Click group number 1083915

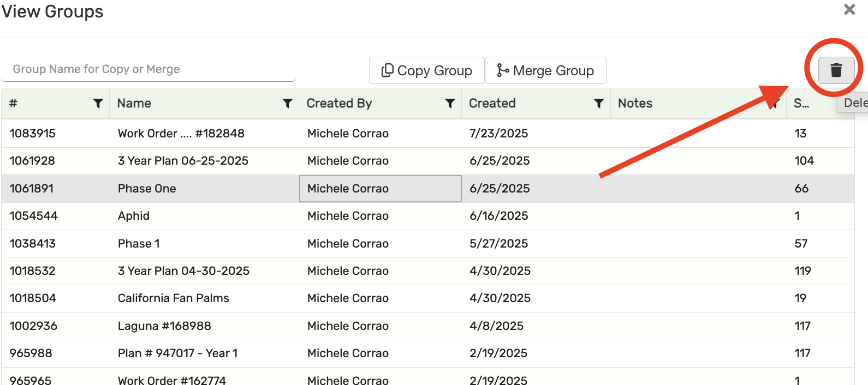(33, 134)
